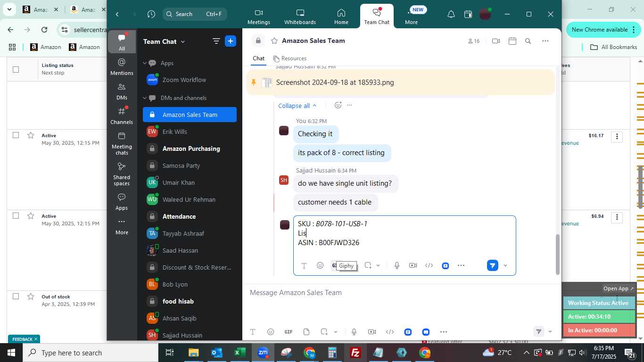This screenshot has width=644, height=362.
Task: Open Shared spaces in Zoom sidebar
Action: [122, 174]
